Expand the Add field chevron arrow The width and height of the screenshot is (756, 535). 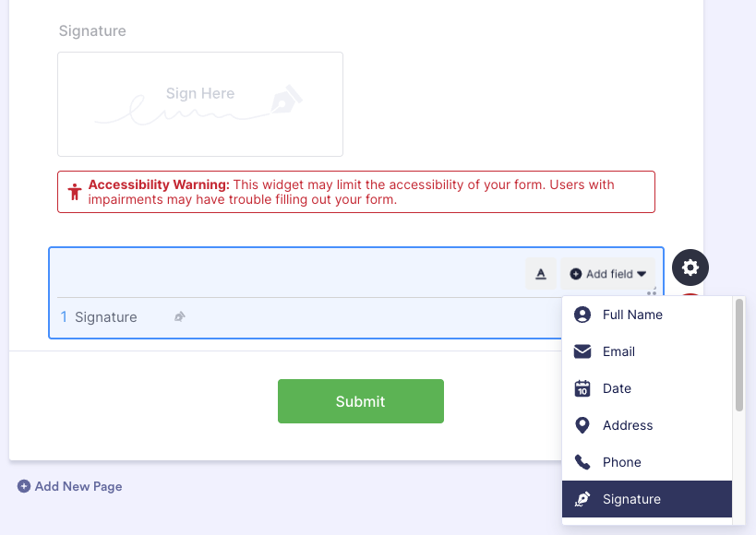[x=641, y=273]
